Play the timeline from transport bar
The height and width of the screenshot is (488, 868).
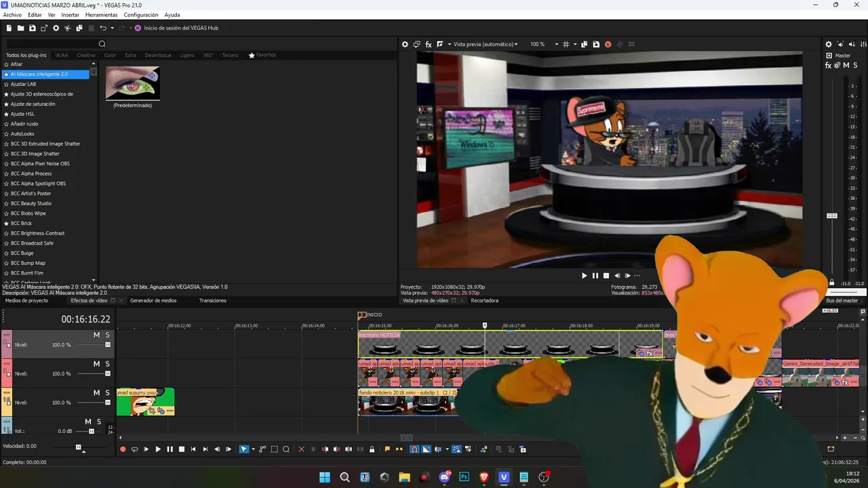pyautogui.click(x=158, y=449)
